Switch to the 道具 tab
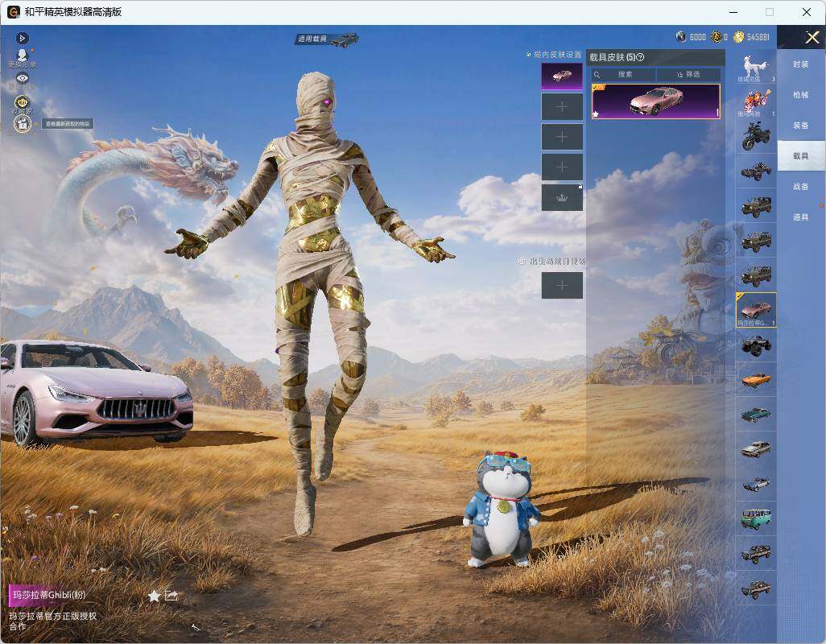Viewport: 826px width, 644px height. pos(801,217)
